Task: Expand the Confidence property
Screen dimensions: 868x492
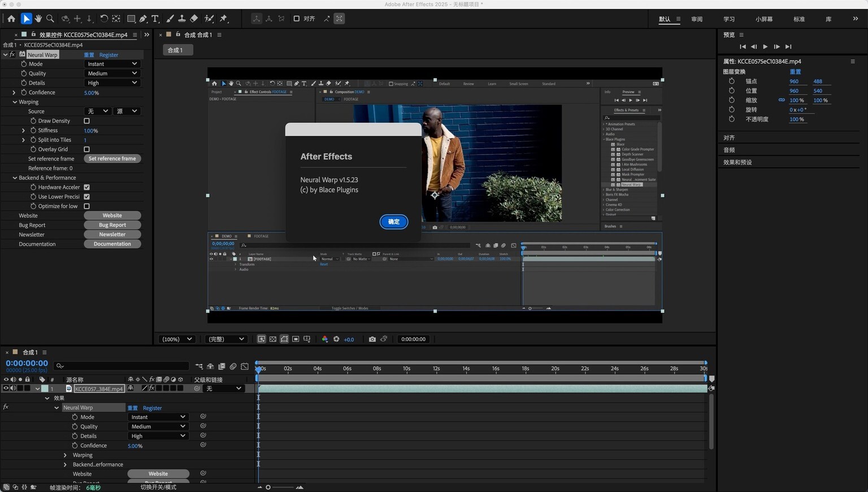Action: pos(14,93)
